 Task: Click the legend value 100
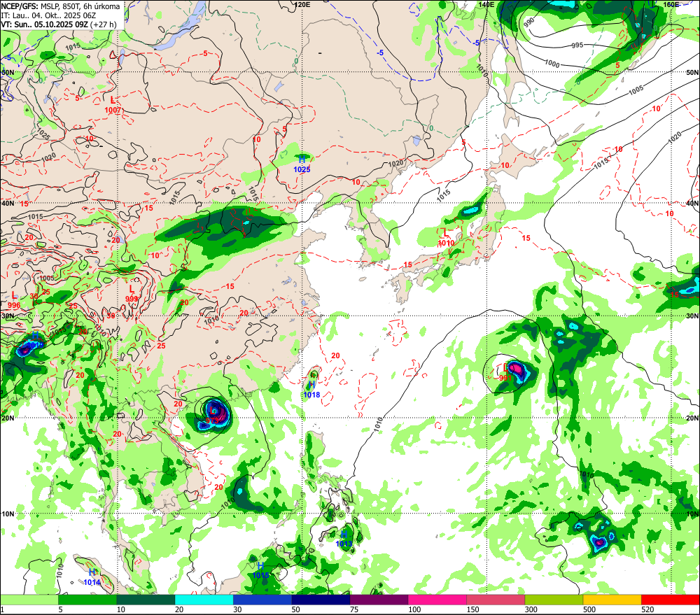point(414,609)
